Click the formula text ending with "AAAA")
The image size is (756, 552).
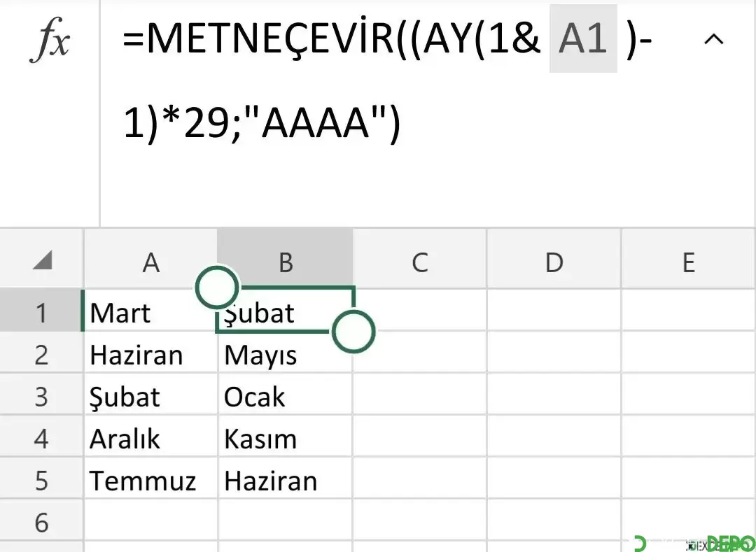click(x=262, y=122)
